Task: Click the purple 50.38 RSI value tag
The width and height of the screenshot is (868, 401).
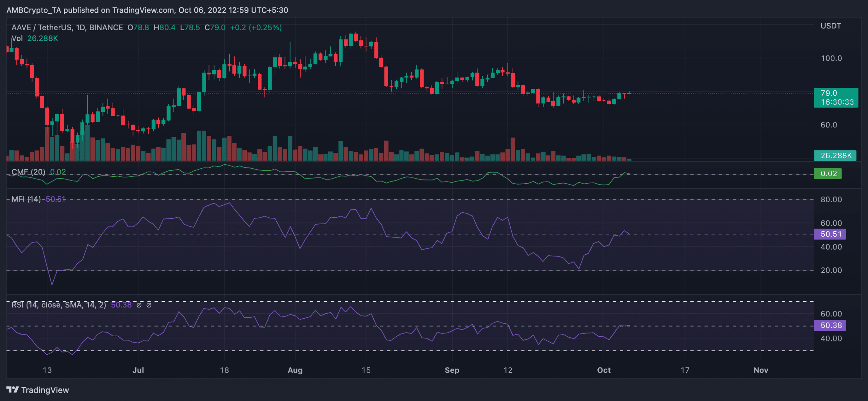Action: [830, 325]
